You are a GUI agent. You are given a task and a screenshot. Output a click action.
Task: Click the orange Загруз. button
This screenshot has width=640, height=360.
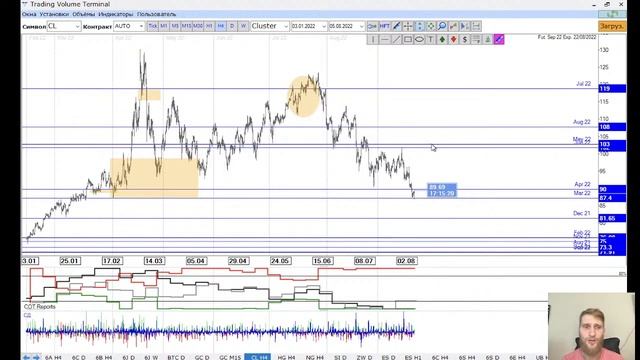coord(612,26)
